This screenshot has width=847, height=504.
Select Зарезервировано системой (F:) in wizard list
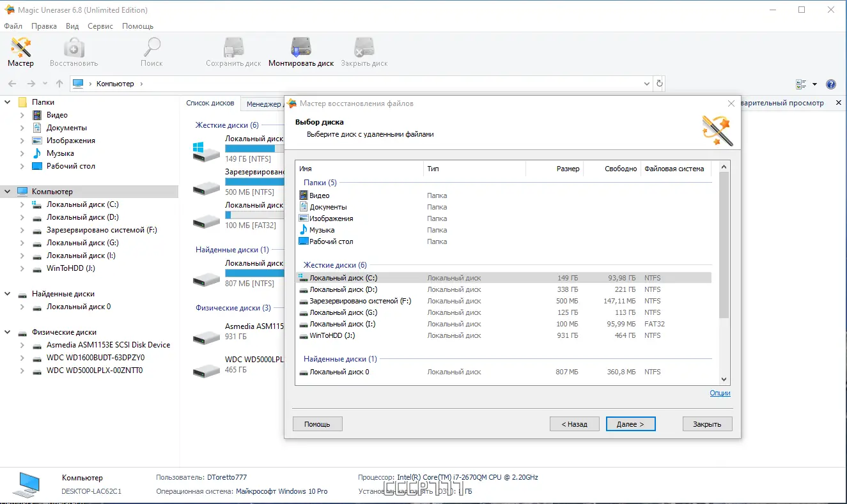[504, 301]
